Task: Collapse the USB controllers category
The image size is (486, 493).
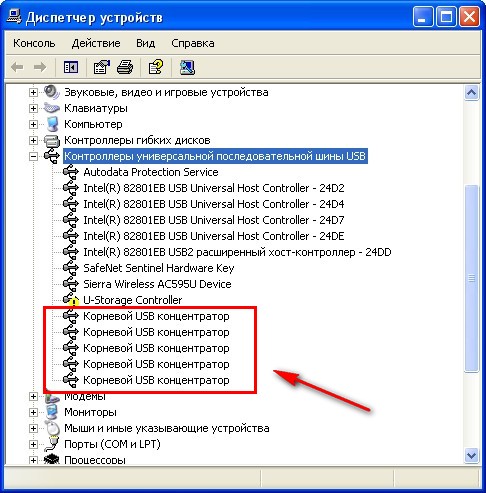Action: 33,156
